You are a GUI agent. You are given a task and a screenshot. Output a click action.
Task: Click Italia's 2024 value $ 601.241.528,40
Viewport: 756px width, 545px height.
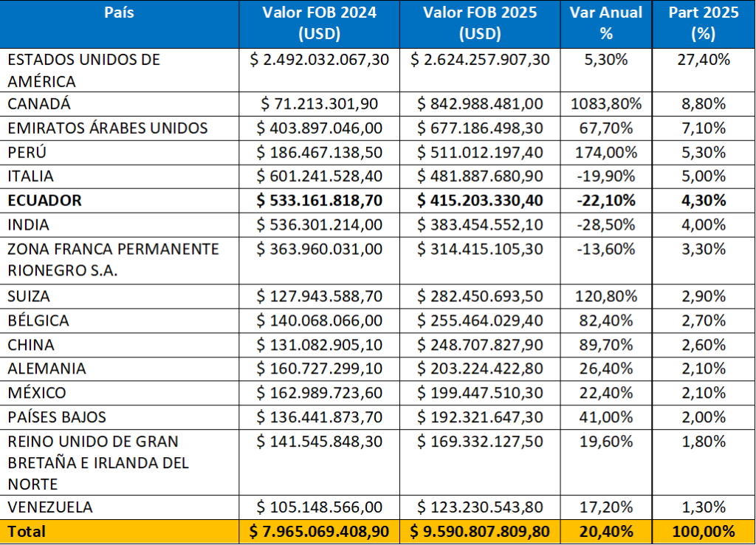319,176
